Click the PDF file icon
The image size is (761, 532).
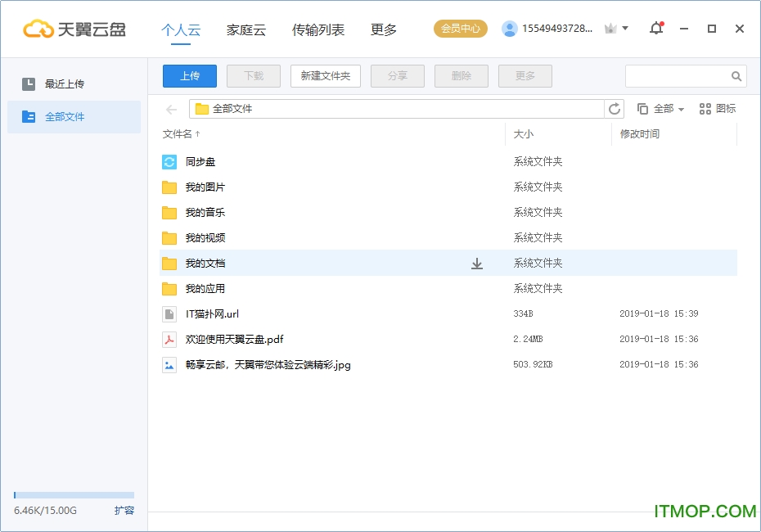169,340
